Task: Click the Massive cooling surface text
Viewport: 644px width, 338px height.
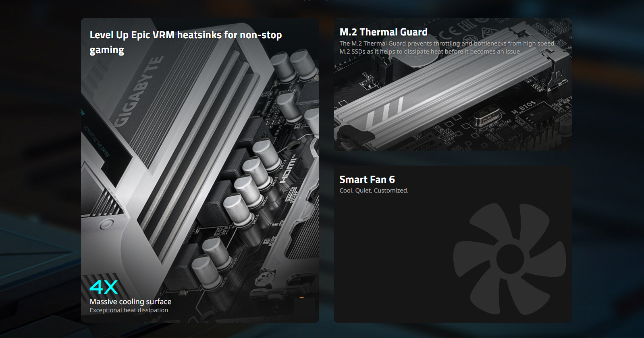Action: 131,301
